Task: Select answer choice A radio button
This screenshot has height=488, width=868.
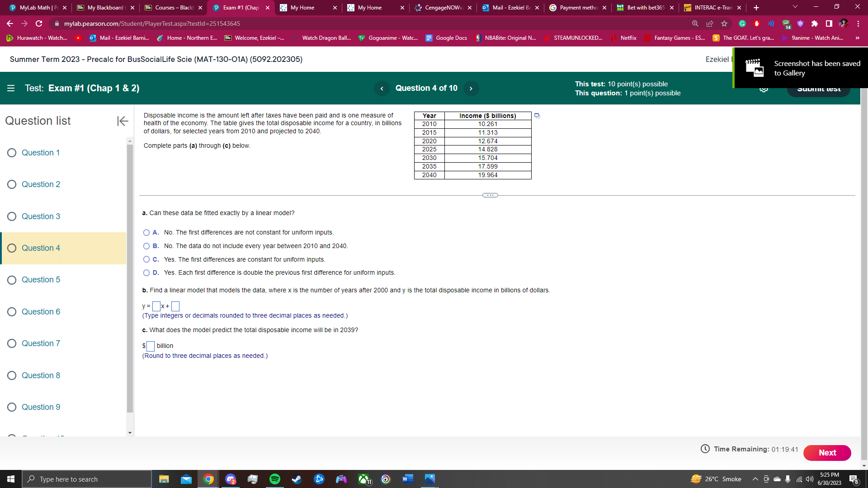Action: 146,232
